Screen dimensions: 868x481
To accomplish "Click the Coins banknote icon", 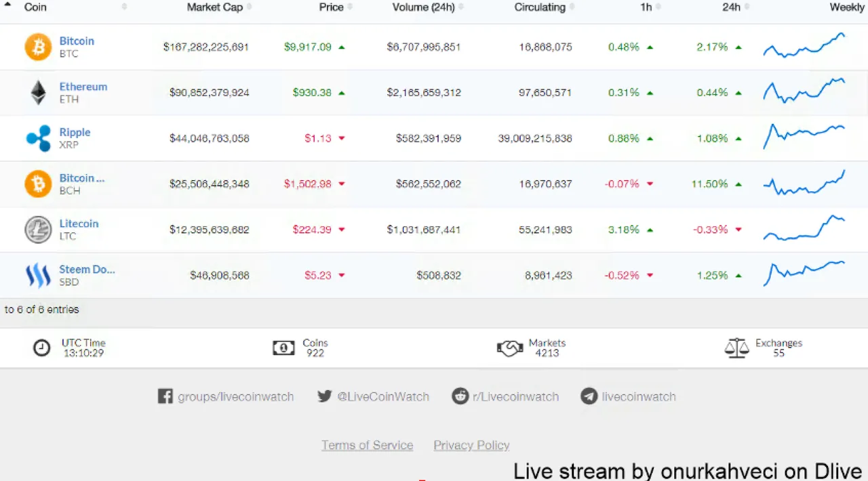I will [283, 348].
